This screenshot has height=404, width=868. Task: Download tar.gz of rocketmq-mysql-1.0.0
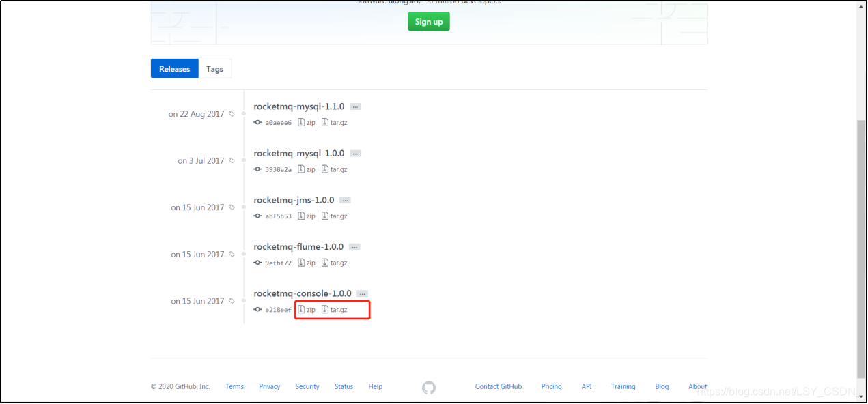(335, 169)
